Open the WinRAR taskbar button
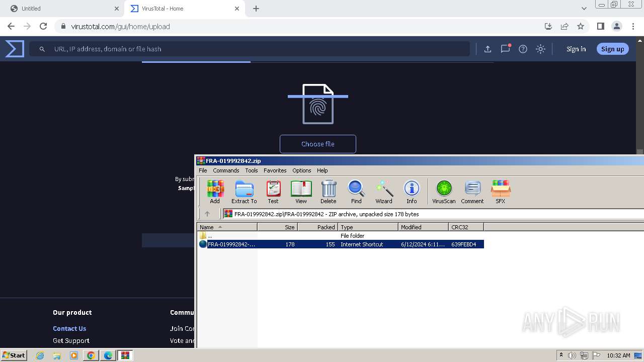Screen dimensions: 644x362 (x=125, y=355)
